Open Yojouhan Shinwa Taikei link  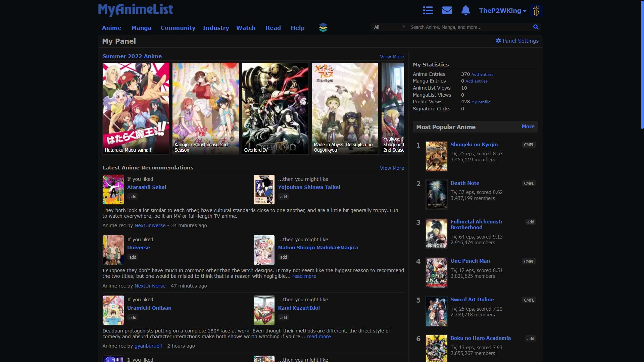(309, 187)
